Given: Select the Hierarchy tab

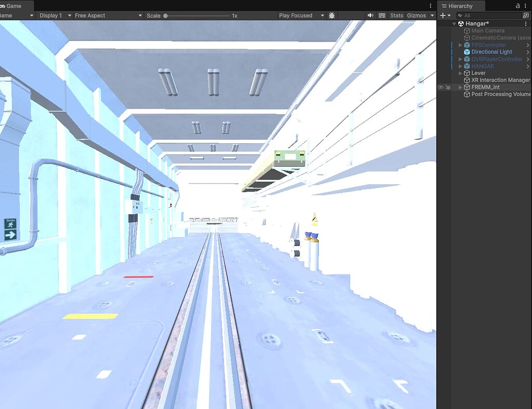Looking at the screenshot, I should [x=461, y=6].
